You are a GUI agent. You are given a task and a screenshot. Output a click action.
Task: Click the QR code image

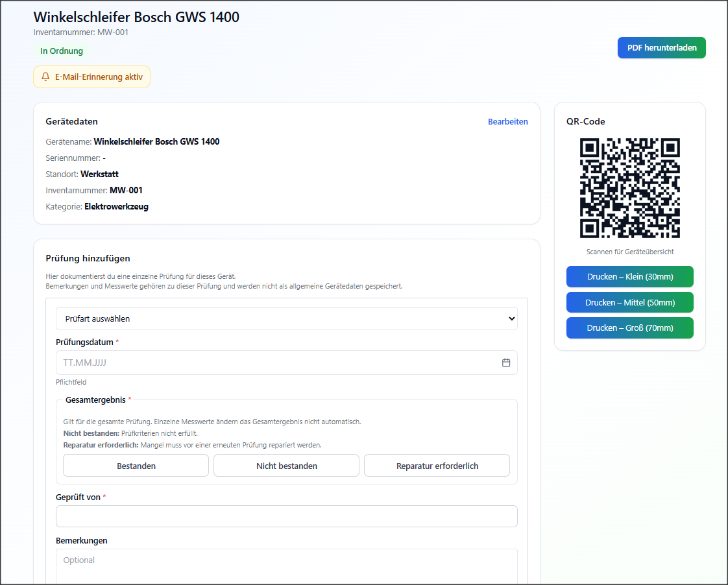[629, 188]
